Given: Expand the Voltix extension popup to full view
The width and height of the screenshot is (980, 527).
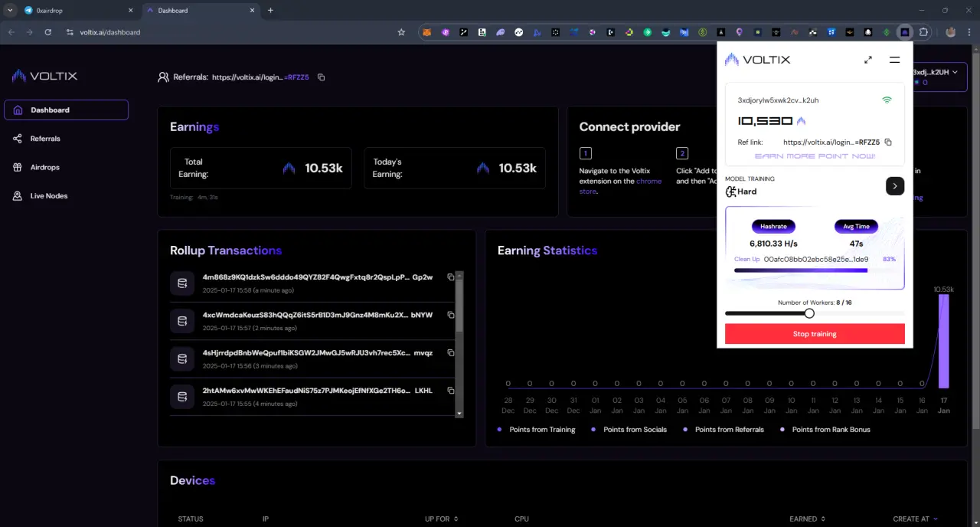Looking at the screenshot, I should click(868, 60).
